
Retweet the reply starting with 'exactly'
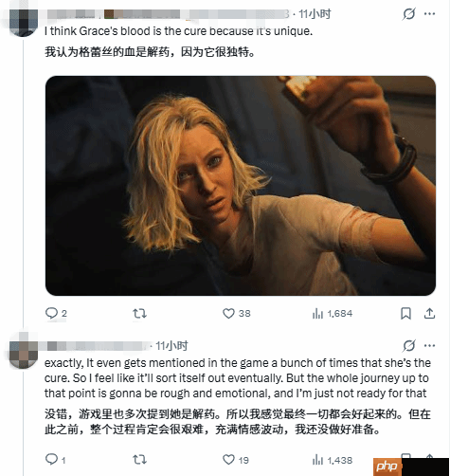tap(139, 460)
